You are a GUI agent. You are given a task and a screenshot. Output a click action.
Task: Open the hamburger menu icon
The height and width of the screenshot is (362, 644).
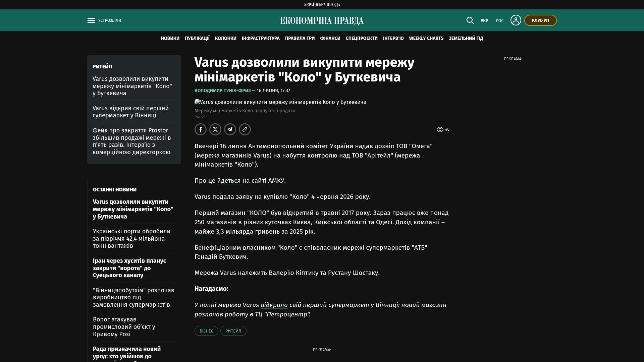[91, 20]
